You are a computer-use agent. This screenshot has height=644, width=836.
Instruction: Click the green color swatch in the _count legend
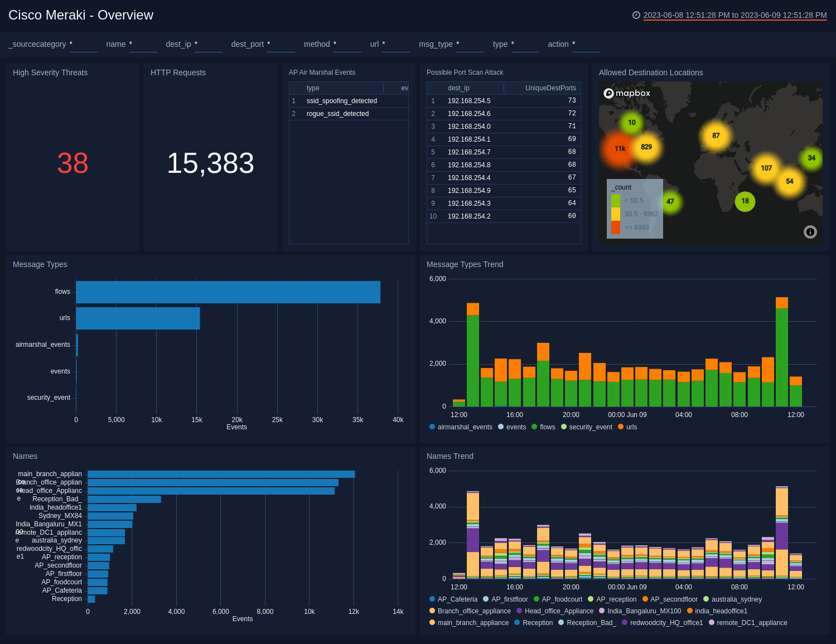[617, 200]
